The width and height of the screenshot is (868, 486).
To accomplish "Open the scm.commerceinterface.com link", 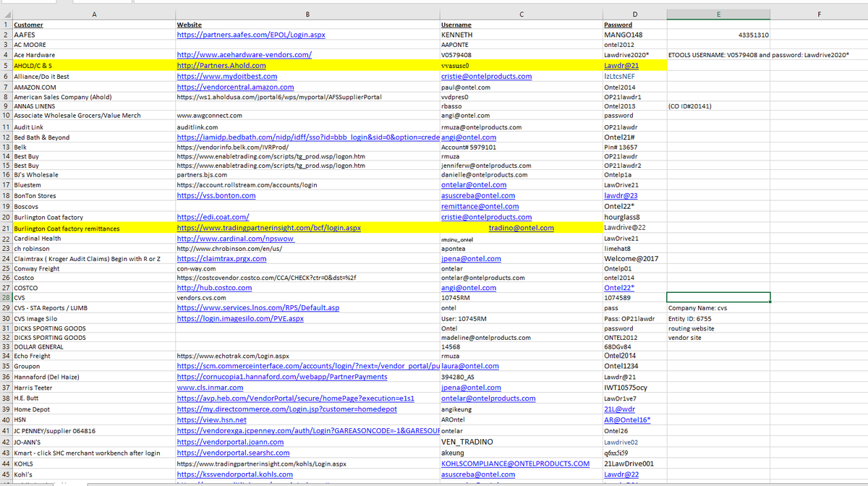I will coord(308,366).
